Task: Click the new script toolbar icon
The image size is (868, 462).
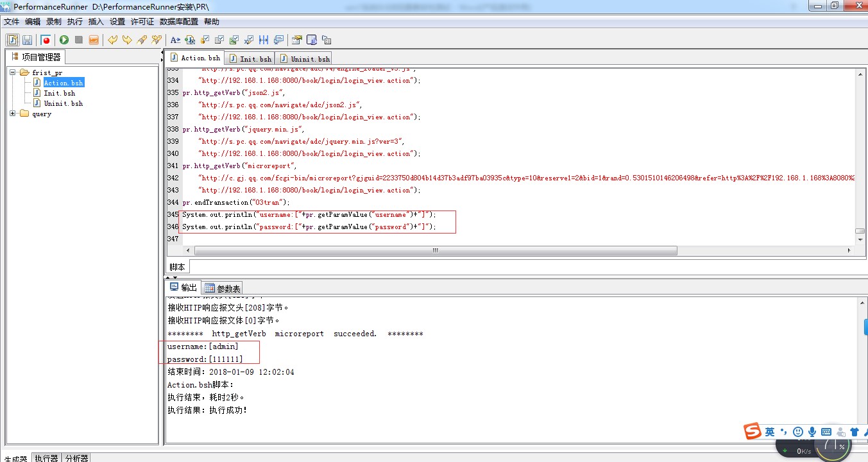Action: [13, 40]
